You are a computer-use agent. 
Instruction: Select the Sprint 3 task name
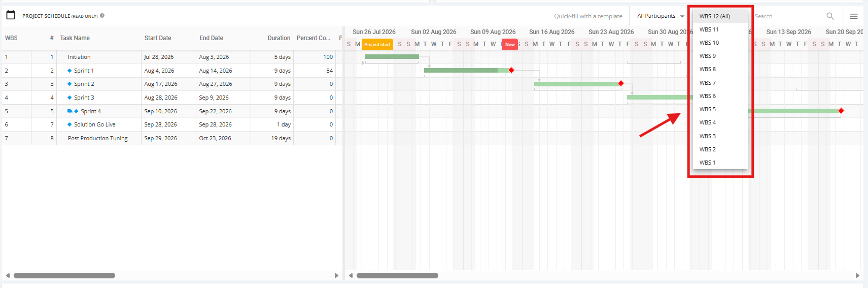point(84,98)
